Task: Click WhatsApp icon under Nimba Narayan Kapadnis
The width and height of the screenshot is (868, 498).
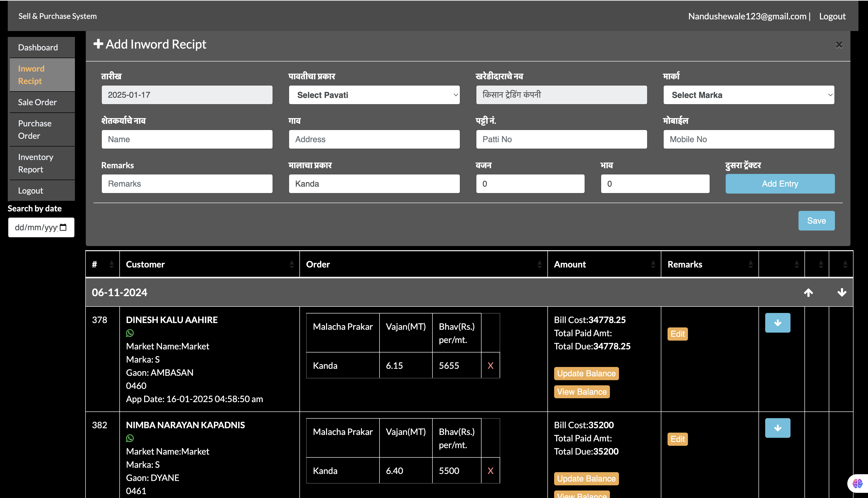Action: coord(130,438)
